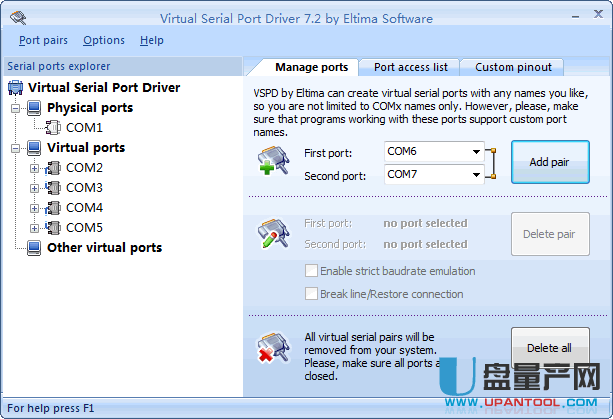Click the app icon in title bar
This screenshot has width=613, height=419.
[x=17, y=18]
